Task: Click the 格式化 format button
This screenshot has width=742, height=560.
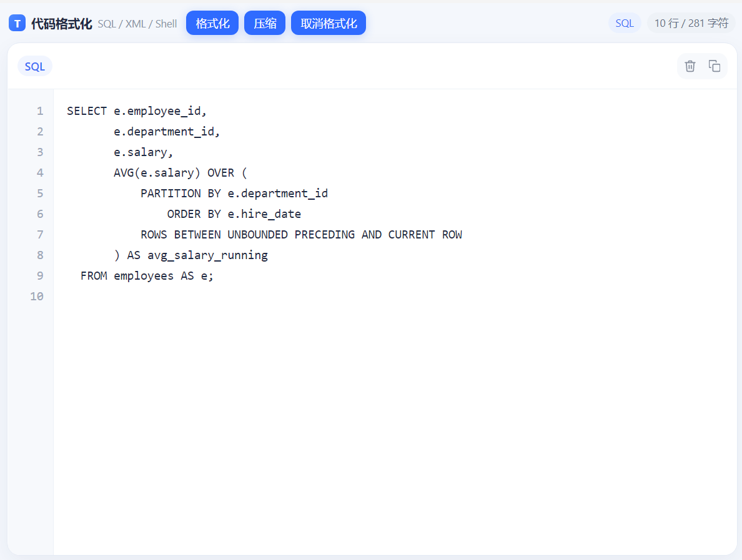Action: [x=212, y=23]
